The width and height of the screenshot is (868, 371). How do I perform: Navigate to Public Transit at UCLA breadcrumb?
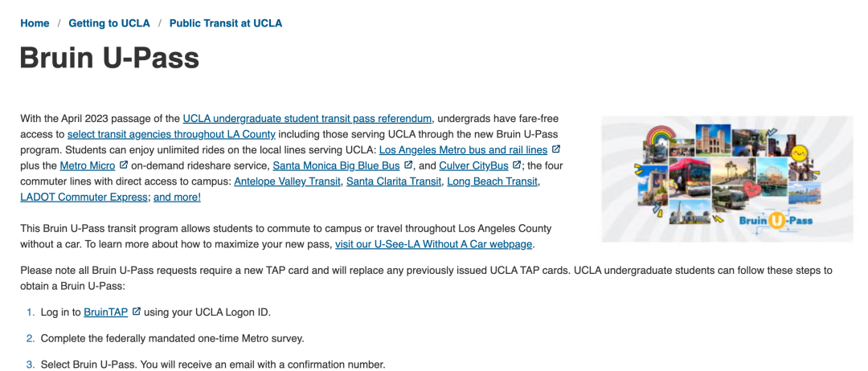pyautogui.click(x=226, y=23)
